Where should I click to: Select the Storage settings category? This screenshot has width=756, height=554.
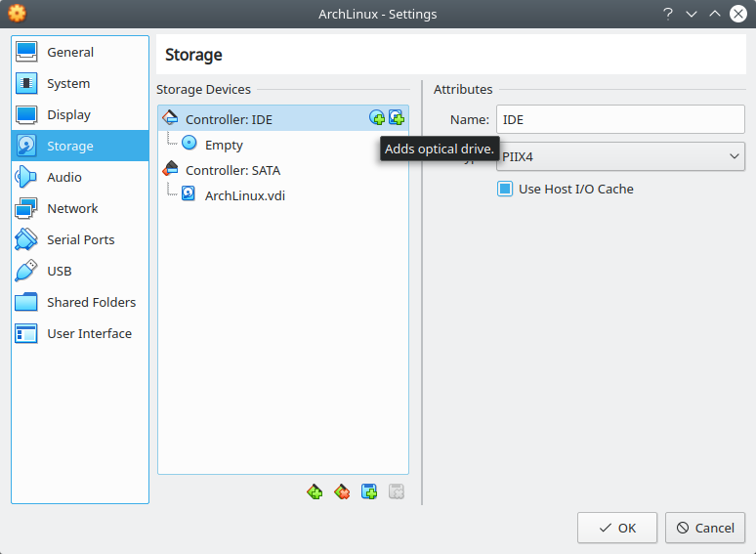[80, 146]
